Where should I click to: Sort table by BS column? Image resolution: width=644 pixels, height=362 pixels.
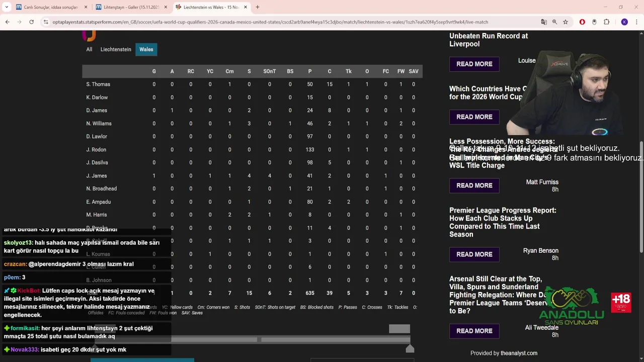tap(290, 71)
